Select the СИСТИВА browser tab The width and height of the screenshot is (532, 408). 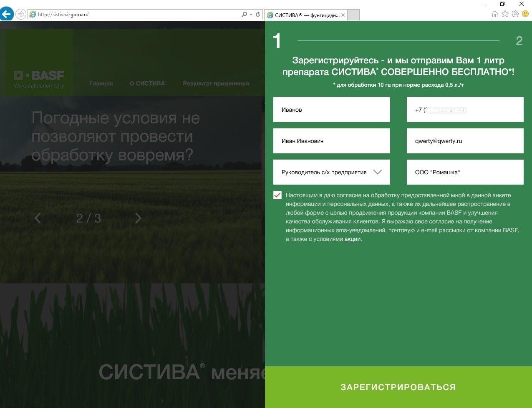pyautogui.click(x=306, y=15)
